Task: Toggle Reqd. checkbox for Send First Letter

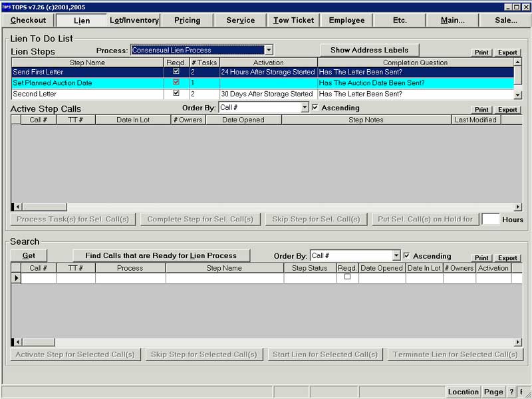Action: pyautogui.click(x=176, y=71)
